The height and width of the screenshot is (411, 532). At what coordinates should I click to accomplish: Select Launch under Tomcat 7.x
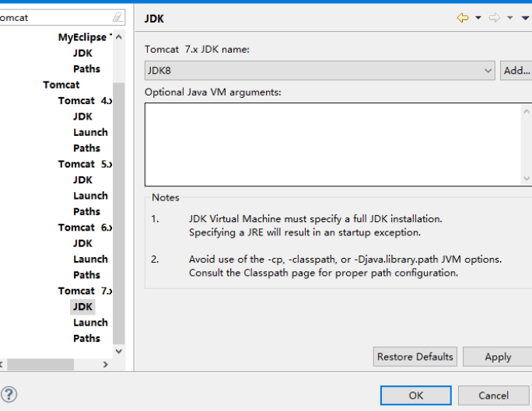point(90,322)
